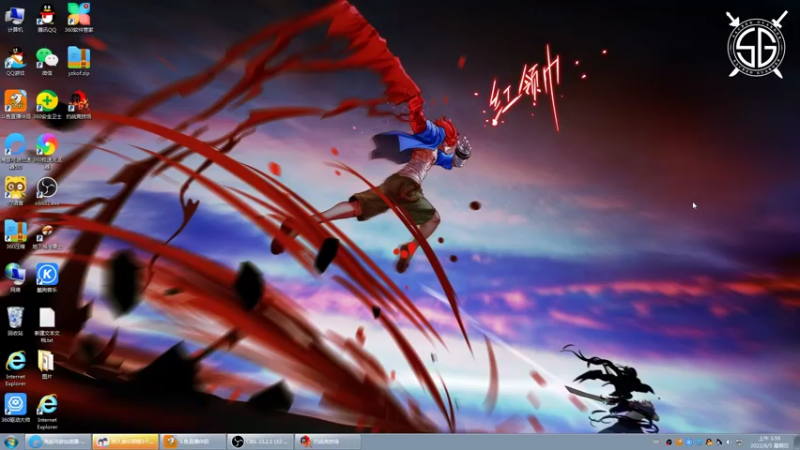The width and height of the screenshot is (800, 450).
Task: Open the orange live-streaming app shortcut
Action: (15, 105)
